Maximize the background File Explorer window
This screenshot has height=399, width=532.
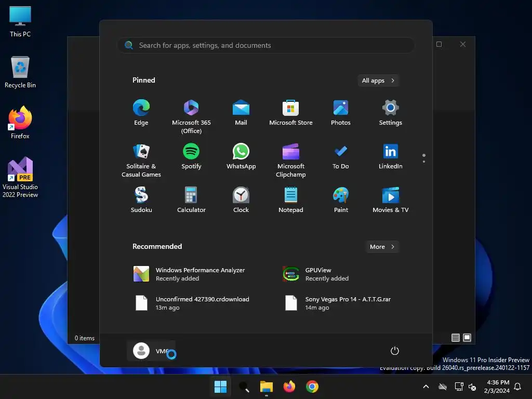coord(439,44)
